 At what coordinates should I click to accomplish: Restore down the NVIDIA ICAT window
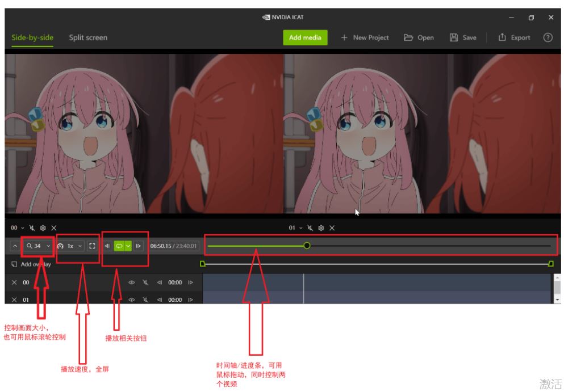pyautogui.click(x=531, y=17)
